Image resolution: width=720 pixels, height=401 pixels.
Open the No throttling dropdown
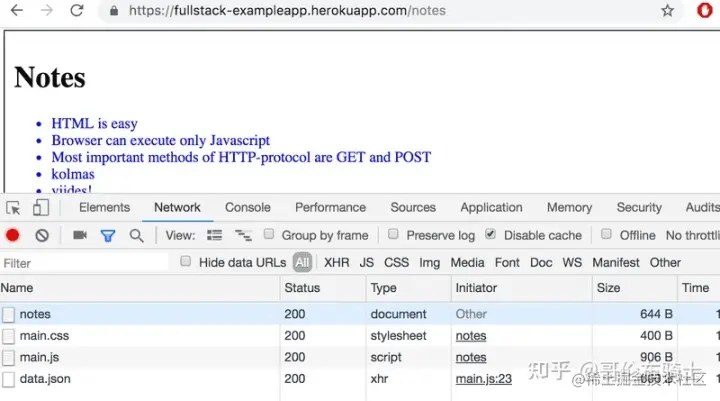tap(692, 236)
